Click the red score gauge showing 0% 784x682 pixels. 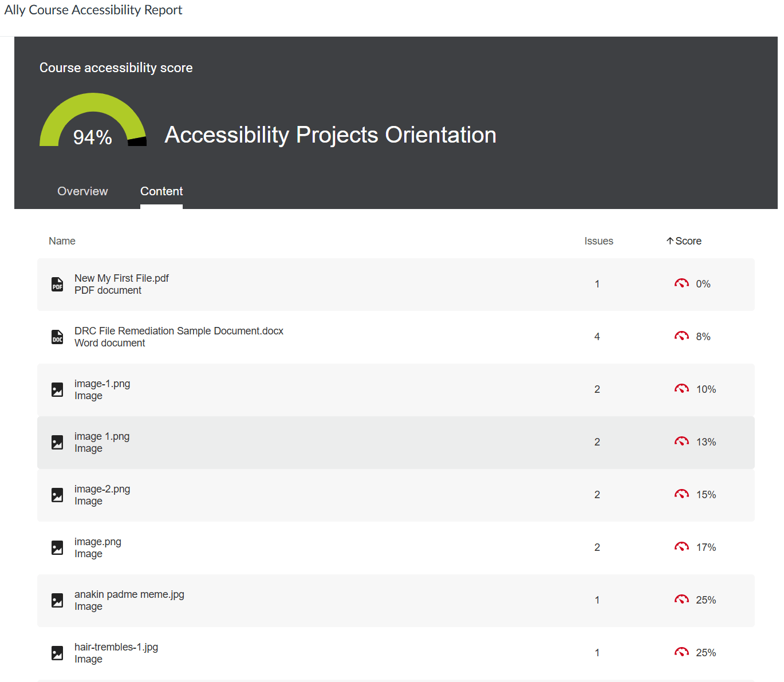pos(681,283)
